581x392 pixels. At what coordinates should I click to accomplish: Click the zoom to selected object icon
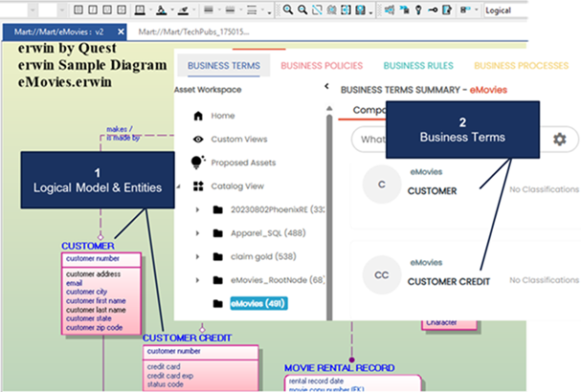360,10
